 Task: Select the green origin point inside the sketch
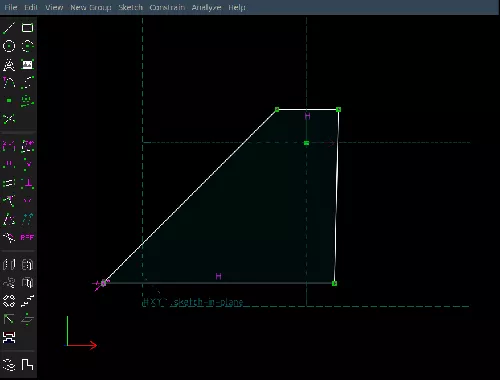[x=306, y=143]
